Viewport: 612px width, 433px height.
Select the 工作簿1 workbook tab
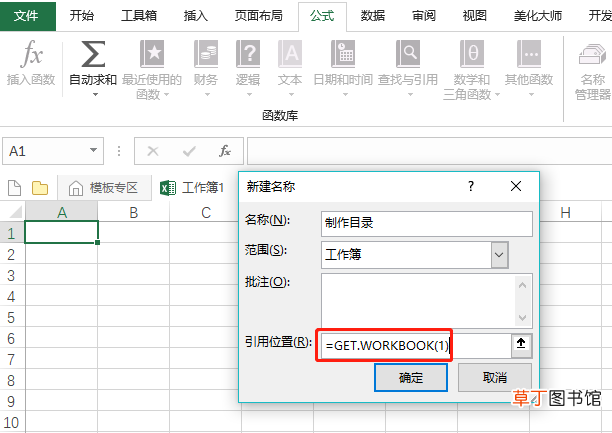tap(192, 188)
